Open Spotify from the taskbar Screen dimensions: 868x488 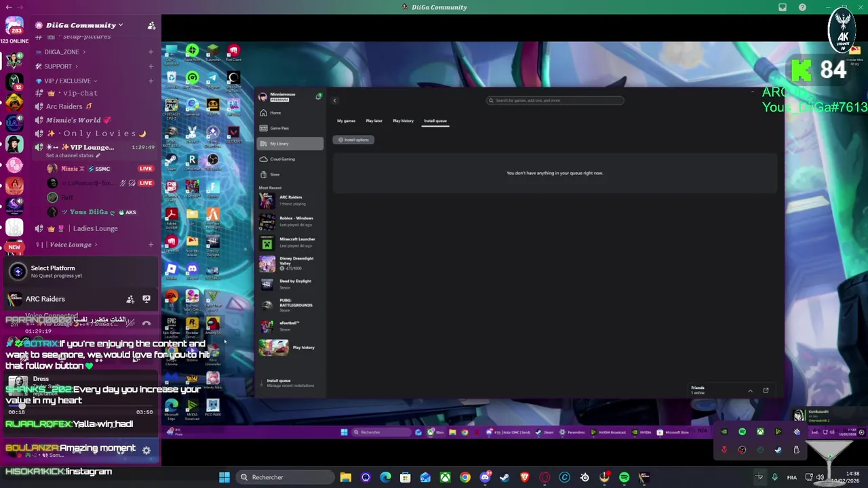624,477
